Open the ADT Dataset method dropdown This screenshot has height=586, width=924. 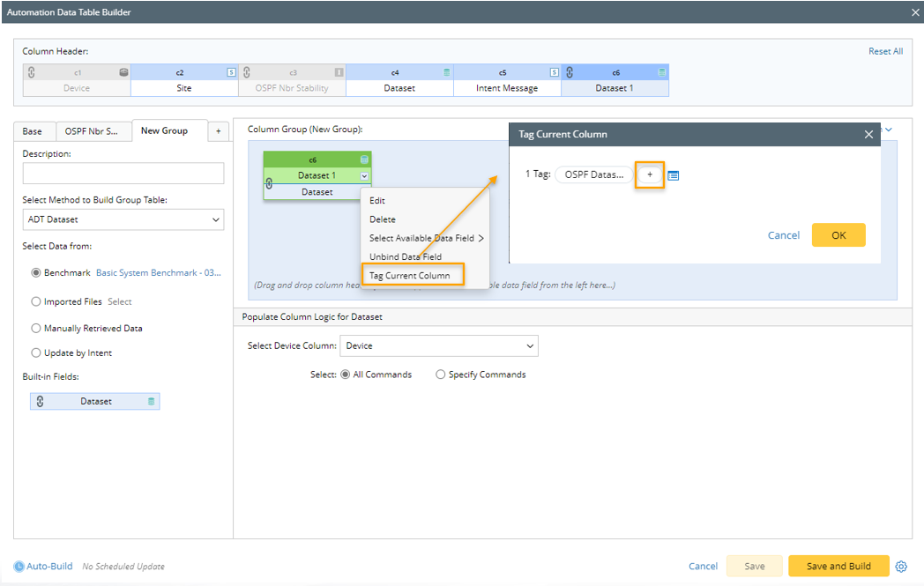pyautogui.click(x=123, y=219)
